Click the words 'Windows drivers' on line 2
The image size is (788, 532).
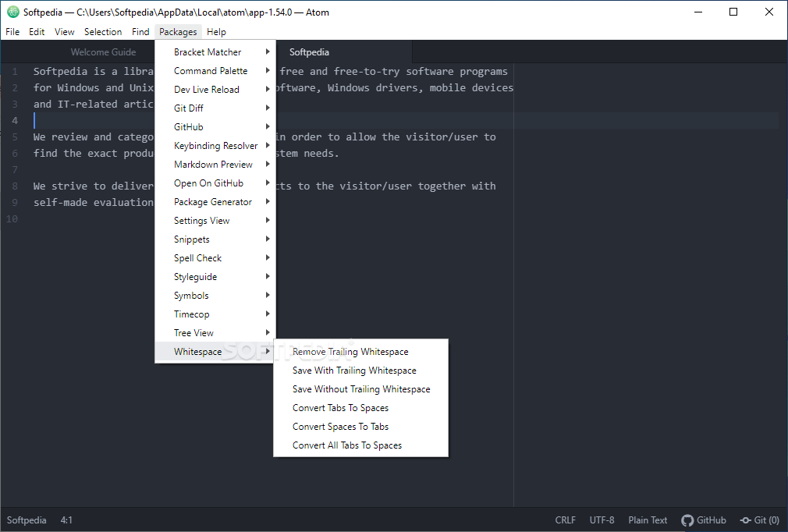click(x=372, y=88)
